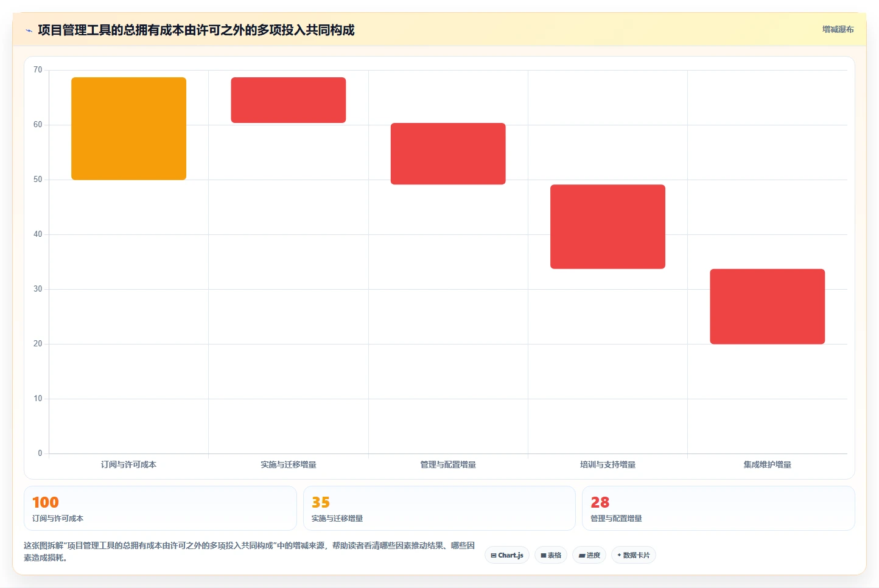Click the y-axis value 0
This screenshot has width=879, height=588.
tap(40, 453)
